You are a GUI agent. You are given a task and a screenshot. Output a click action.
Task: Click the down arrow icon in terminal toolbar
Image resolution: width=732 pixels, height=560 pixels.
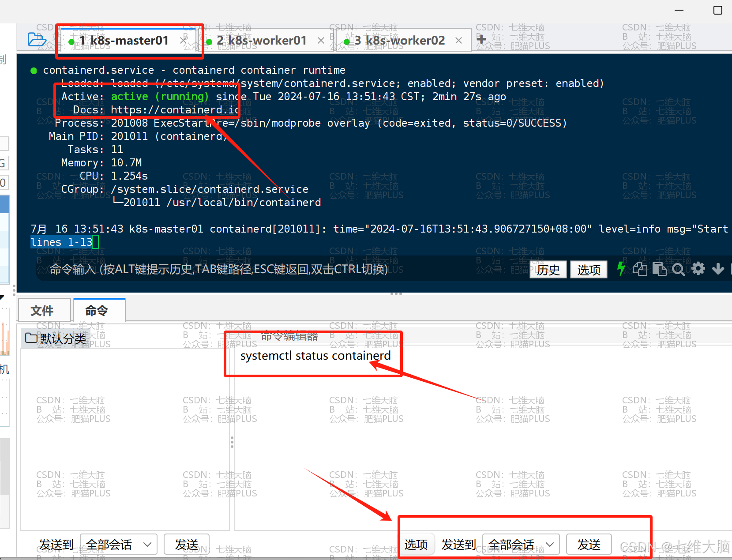718,269
